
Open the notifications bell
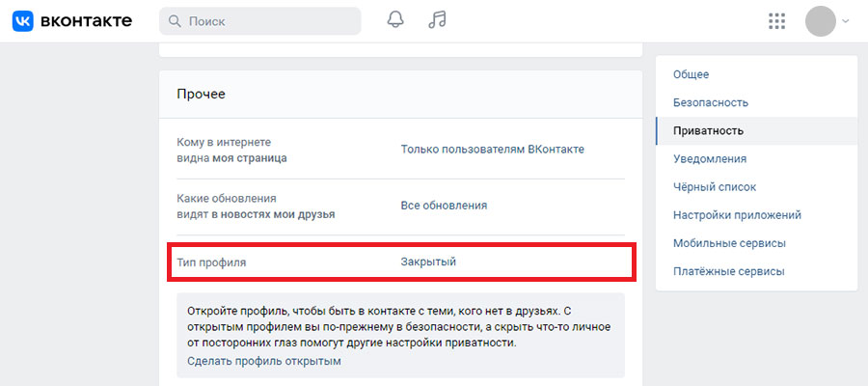[395, 20]
